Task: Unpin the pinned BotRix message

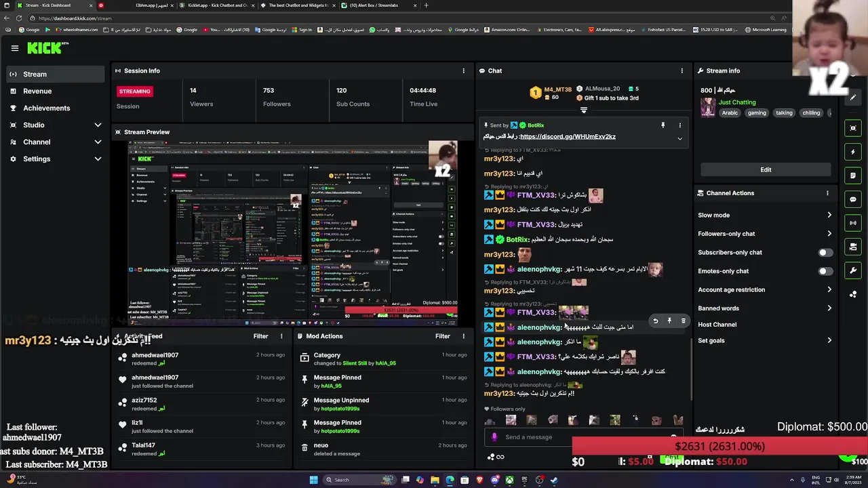Action: 663,125
